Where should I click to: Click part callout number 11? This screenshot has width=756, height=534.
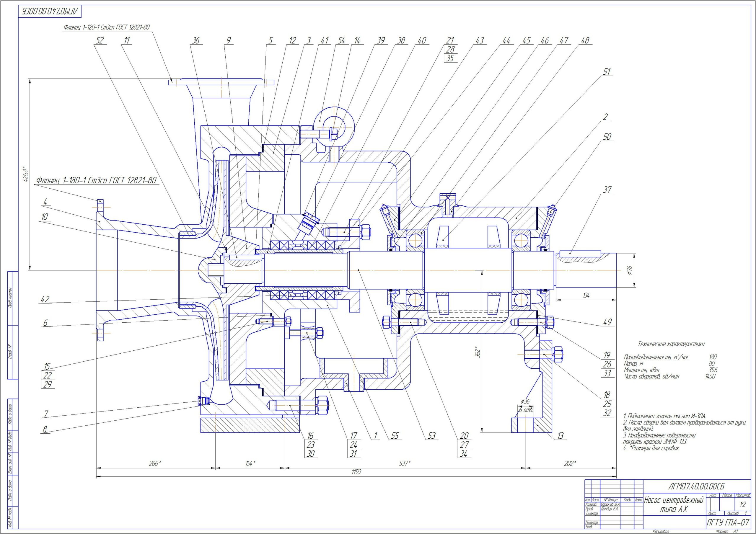click(x=127, y=40)
